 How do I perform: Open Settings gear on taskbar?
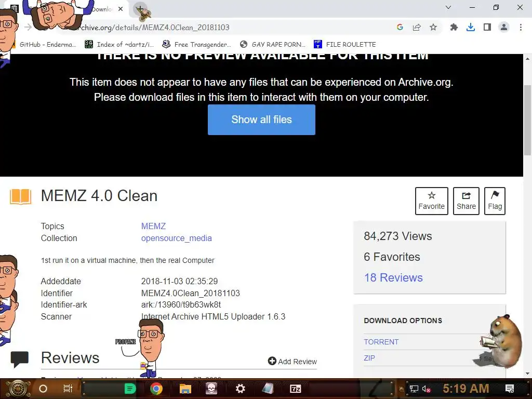pyautogui.click(x=240, y=389)
